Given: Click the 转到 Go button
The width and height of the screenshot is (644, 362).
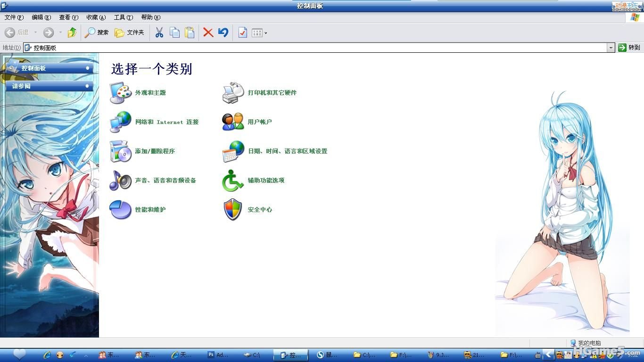Looking at the screenshot, I should 629,48.
